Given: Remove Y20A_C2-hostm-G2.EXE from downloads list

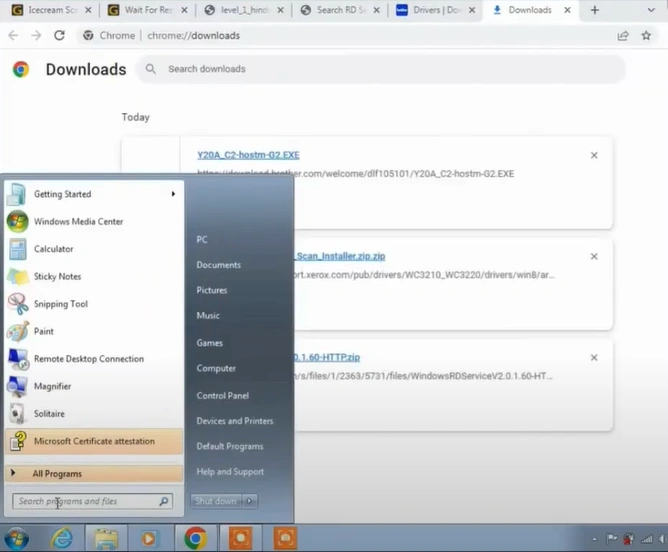Looking at the screenshot, I should tap(594, 156).
